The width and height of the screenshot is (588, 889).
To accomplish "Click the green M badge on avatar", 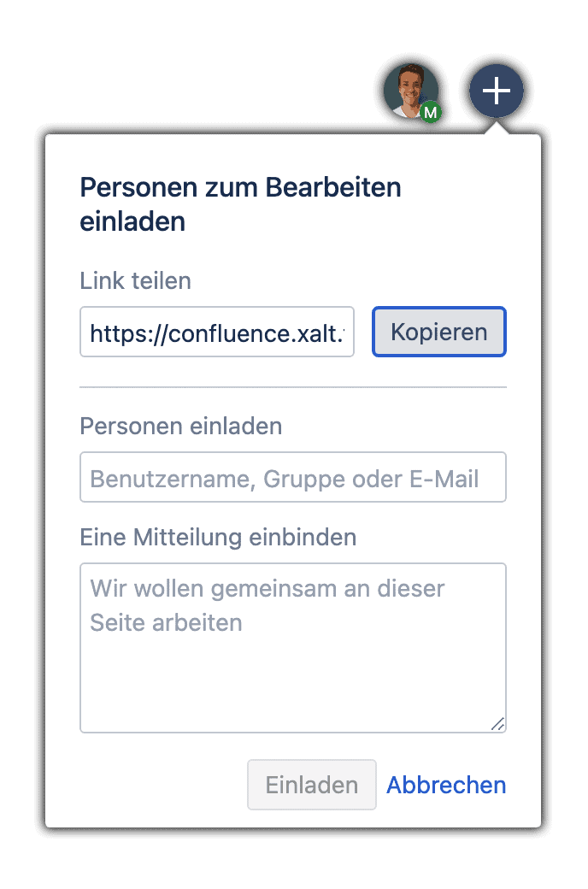I will pos(431,112).
